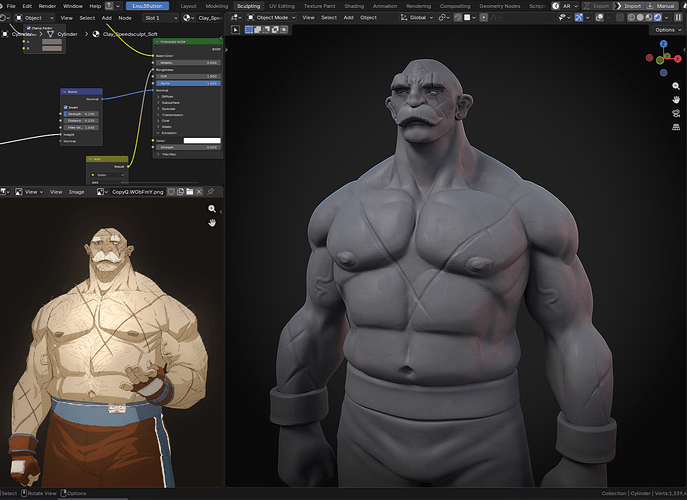Click the hand pan icon in the 3D viewport

[676, 100]
